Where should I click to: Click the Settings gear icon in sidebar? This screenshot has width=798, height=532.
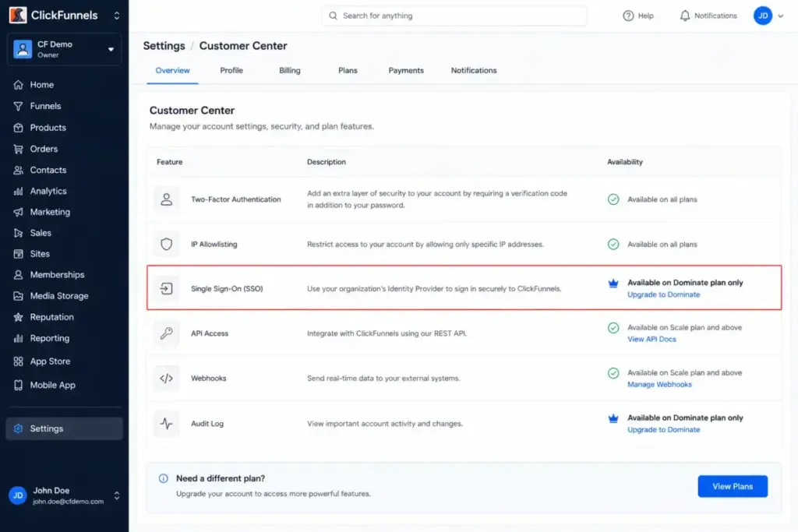tap(19, 428)
